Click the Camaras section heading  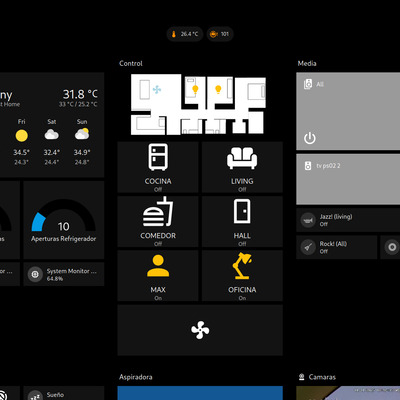click(322, 377)
